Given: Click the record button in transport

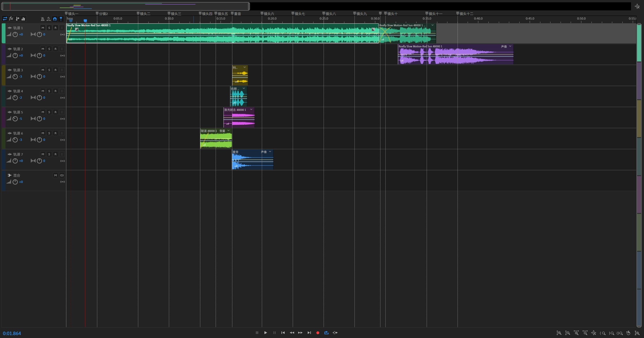Looking at the screenshot, I should click(x=318, y=333).
